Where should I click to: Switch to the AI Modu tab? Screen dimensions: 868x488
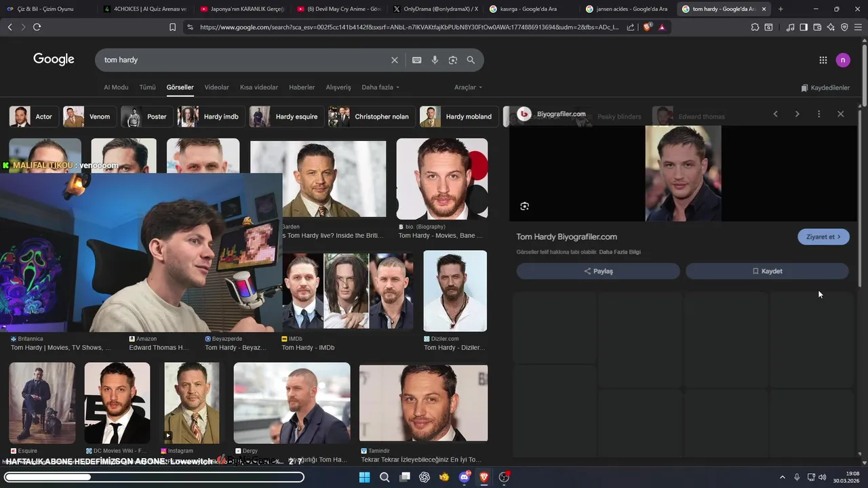(116, 87)
